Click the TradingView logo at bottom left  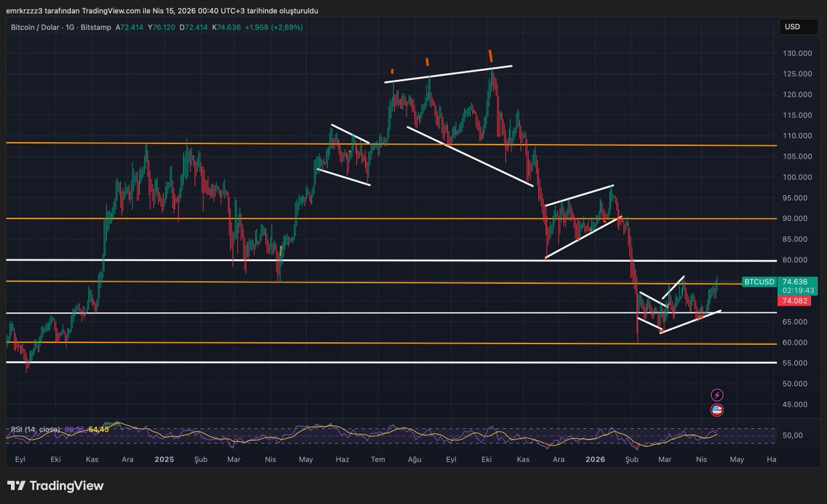click(x=55, y=485)
